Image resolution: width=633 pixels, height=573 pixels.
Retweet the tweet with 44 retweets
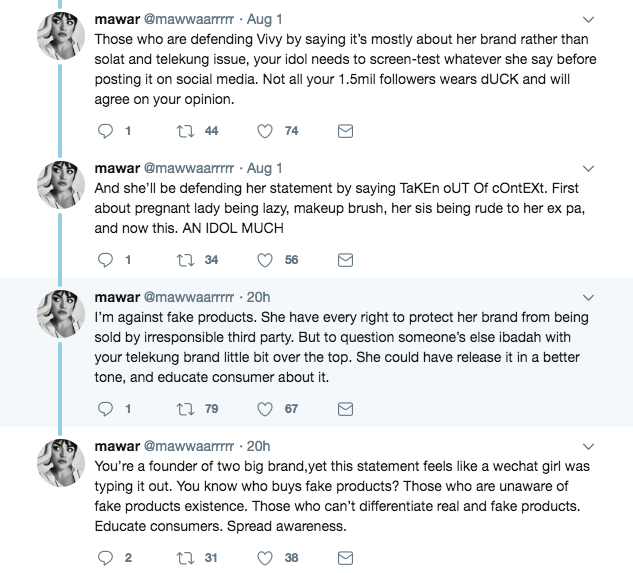click(x=187, y=130)
